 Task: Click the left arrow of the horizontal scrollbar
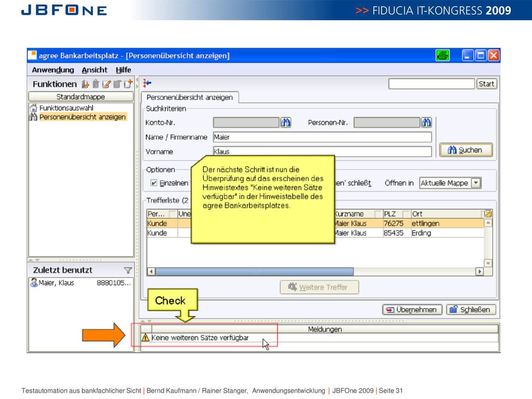click(x=151, y=271)
